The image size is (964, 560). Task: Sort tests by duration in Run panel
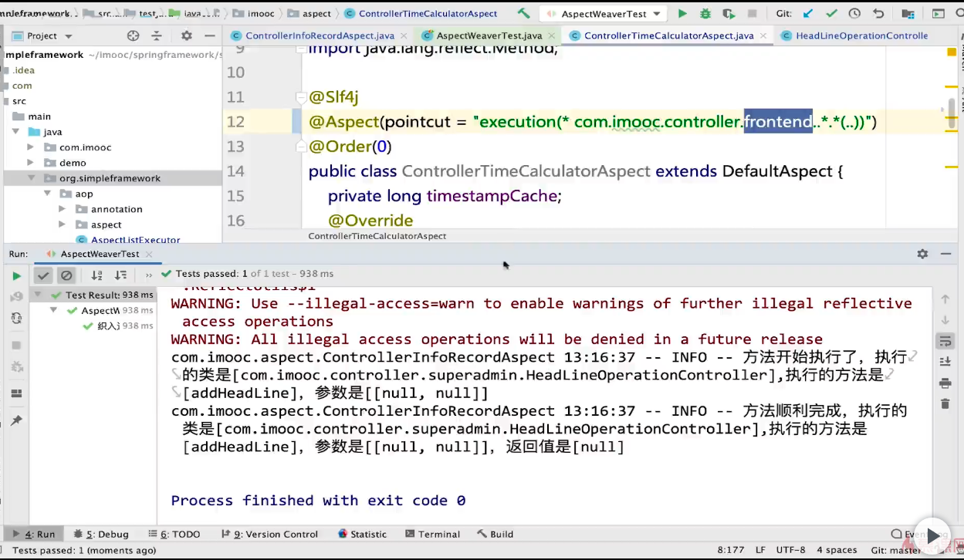pyautogui.click(x=120, y=275)
